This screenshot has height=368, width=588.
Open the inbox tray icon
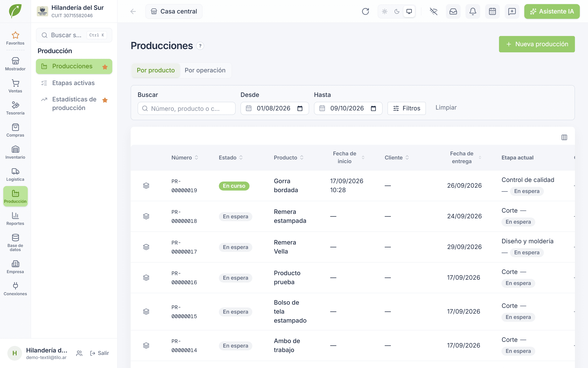pos(453,11)
